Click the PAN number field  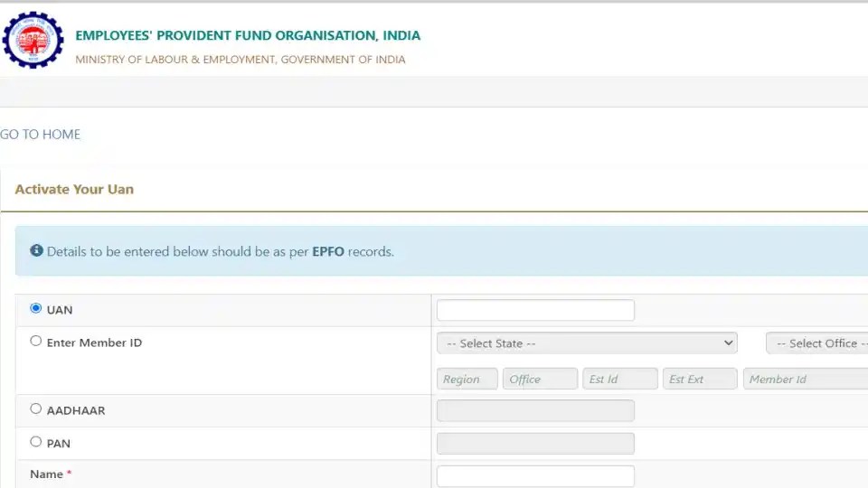pyautogui.click(x=535, y=444)
